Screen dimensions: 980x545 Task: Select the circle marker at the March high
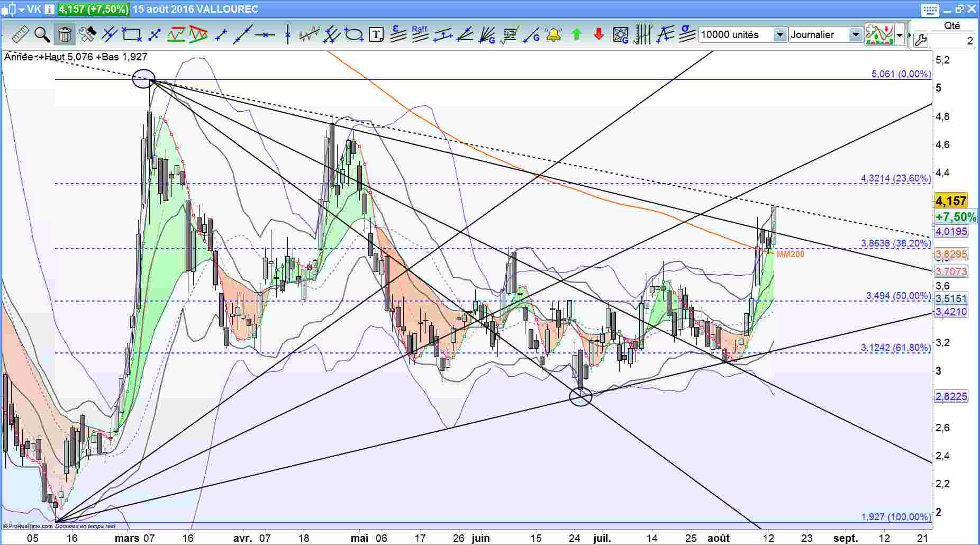point(143,79)
